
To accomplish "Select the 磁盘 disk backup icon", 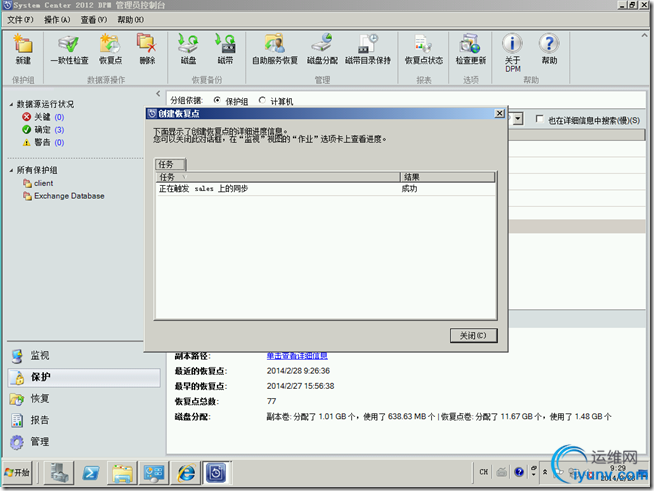I will 189,49.
